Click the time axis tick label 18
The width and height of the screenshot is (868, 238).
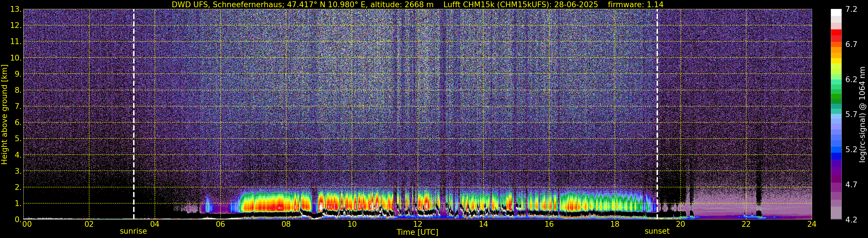pos(614,224)
